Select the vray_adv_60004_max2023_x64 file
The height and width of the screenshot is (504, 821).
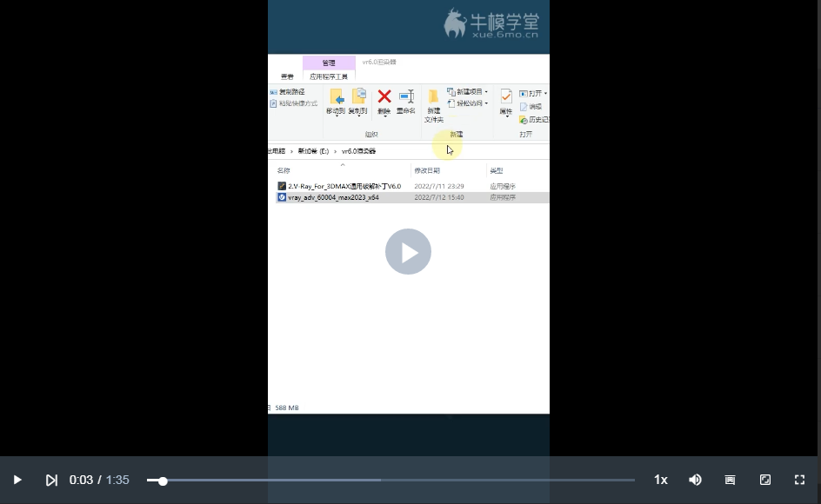coord(334,198)
